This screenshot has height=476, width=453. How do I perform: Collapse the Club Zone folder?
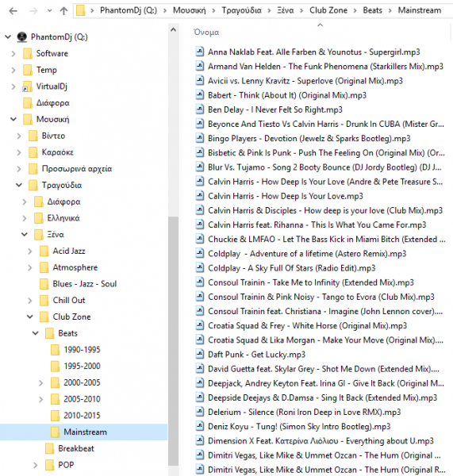pos(30,317)
